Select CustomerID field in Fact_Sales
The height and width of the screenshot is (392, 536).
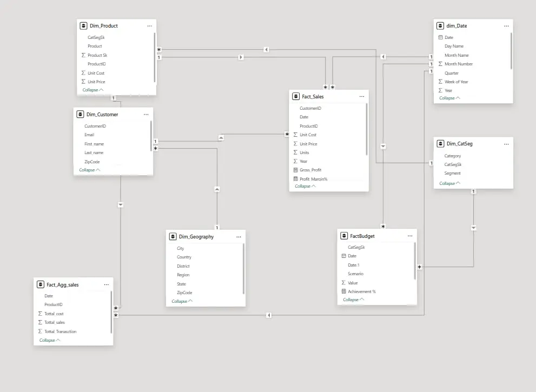[x=310, y=108]
